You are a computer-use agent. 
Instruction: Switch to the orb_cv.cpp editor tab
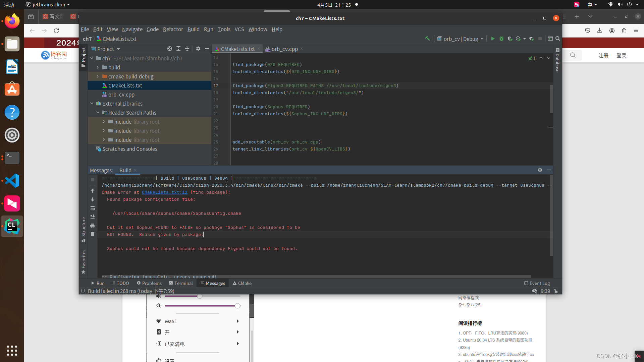tap(284, 49)
